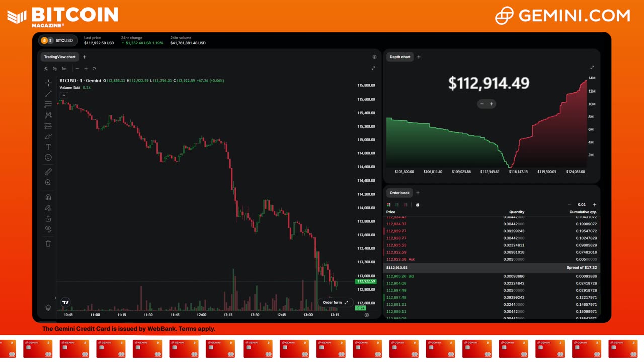Show bids only order book view

click(x=397, y=205)
